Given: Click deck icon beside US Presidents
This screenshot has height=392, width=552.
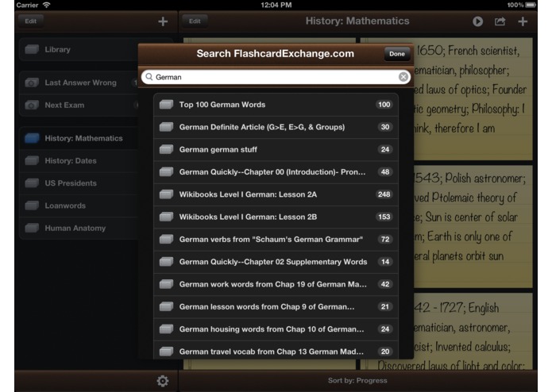Looking at the screenshot, I should [32, 183].
